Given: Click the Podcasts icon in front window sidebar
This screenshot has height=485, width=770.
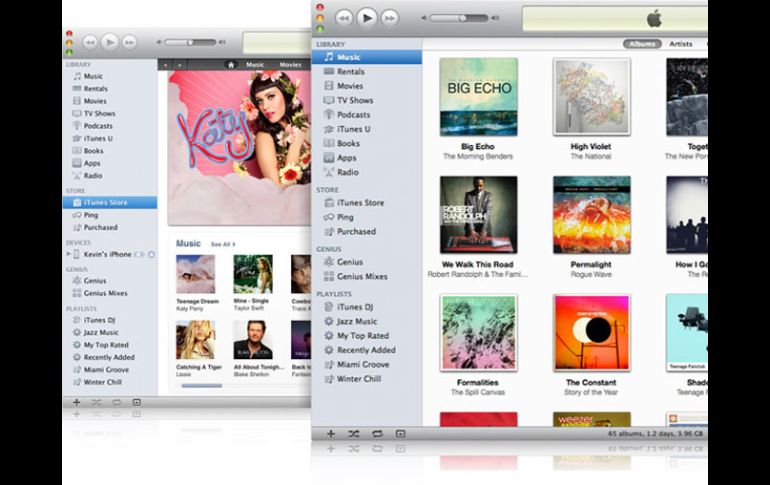Looking at the screenshot, I should click(329, 115).
